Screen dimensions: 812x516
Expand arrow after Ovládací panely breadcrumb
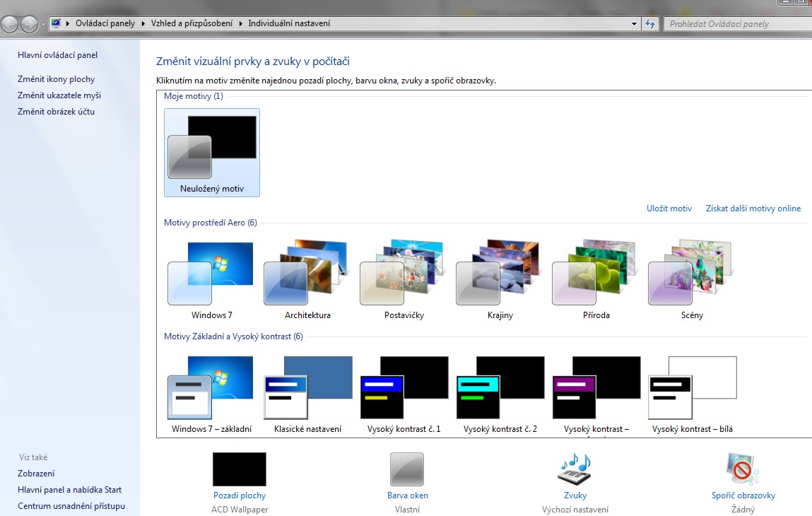click(143, 23)
